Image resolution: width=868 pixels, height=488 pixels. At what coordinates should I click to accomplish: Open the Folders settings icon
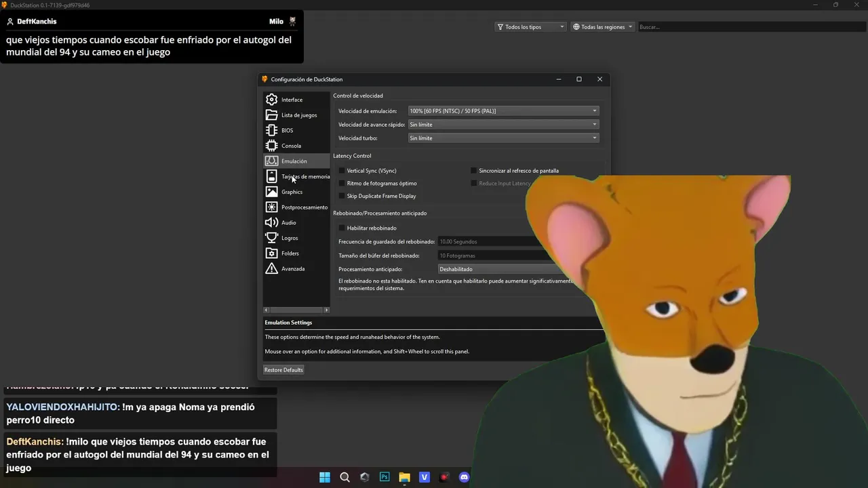[x=271, y=253]
